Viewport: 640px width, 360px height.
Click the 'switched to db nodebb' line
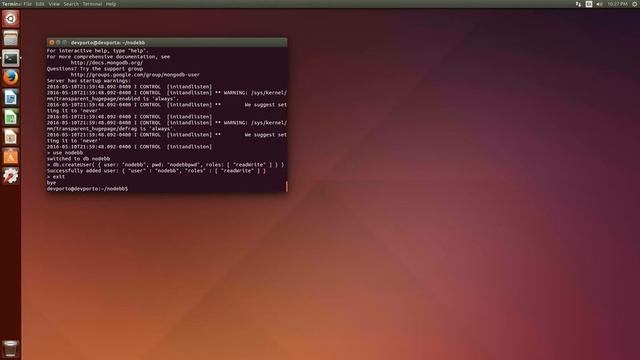78,159
